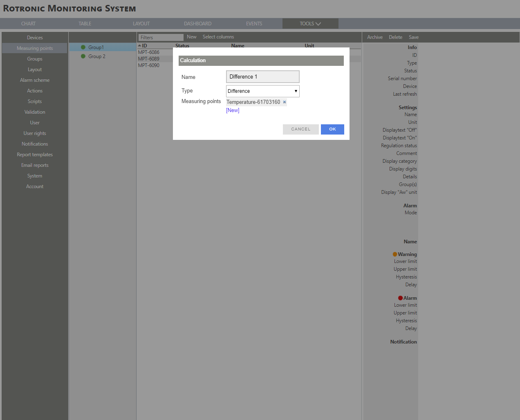Open Scripts in the sidebar
This screenshot has height=420, width=520.
coord(35,101)
